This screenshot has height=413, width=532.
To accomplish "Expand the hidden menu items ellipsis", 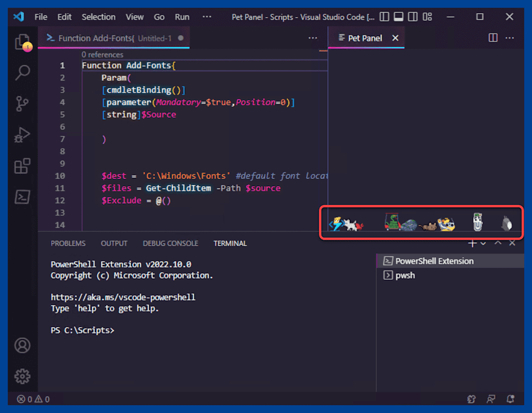I will tap(207, 17).
